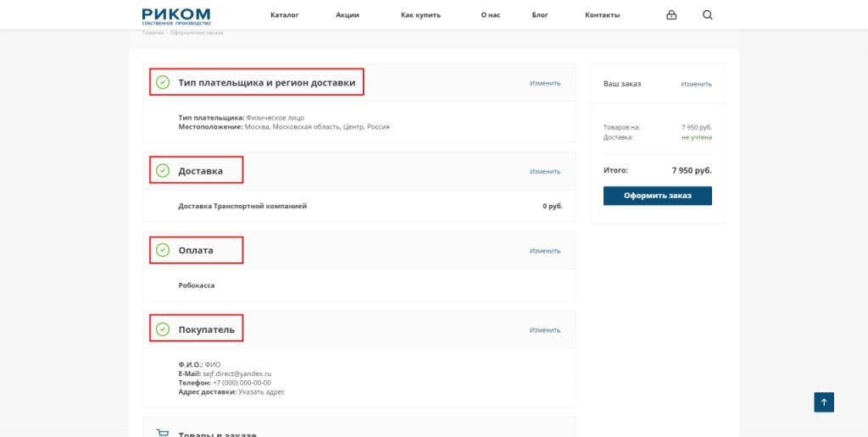This screenshot has width=868, height=437.
Task: Open the lock account icon in header
Action: point(671,15)
